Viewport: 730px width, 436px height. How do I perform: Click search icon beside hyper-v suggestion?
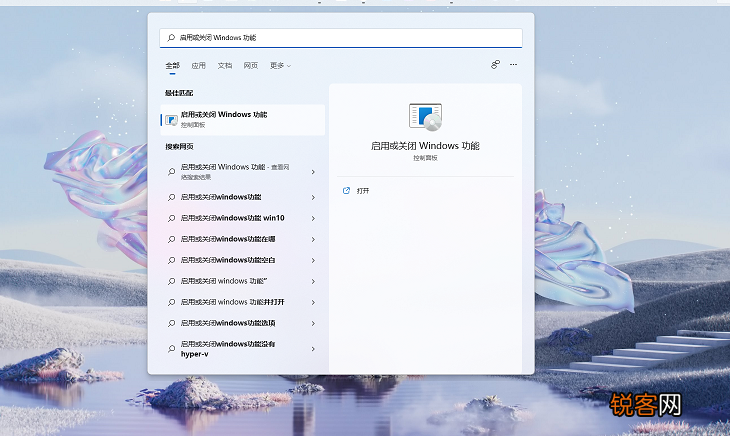(171, 349)
